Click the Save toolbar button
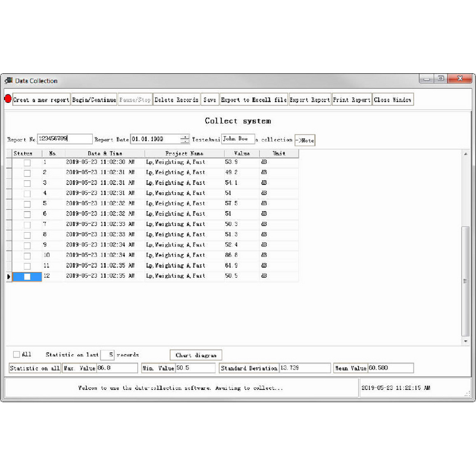This screenshot has width=476, height=476. [210, 99]
